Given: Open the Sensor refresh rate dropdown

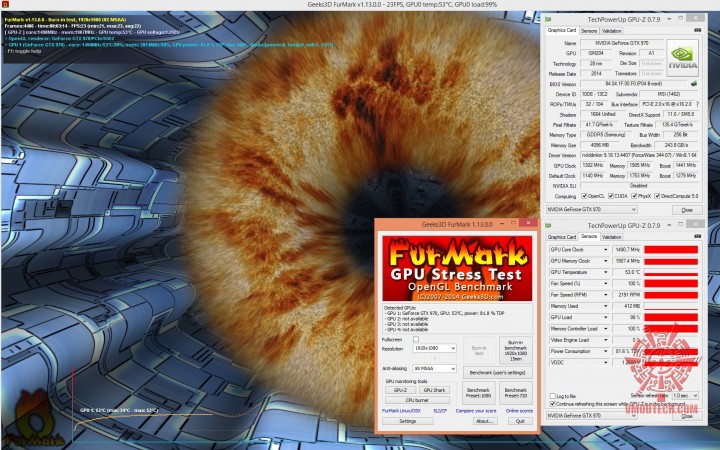Looking at the screenshot, I should 685,395.
